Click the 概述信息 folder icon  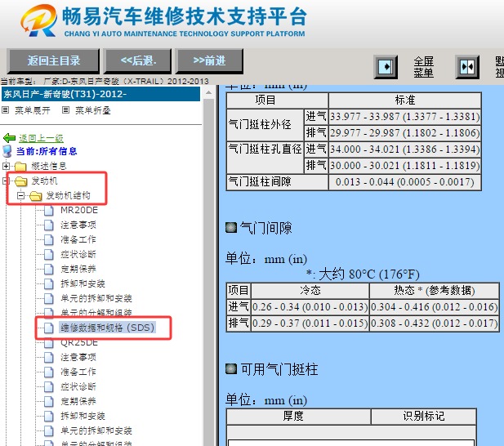pyautogui.click(x=20, y=167)
